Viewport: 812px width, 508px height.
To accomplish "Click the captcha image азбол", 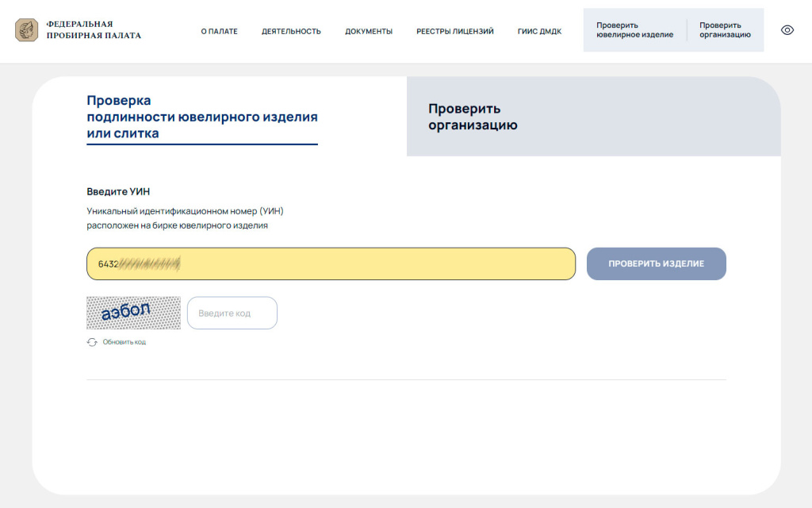I will (x=133, y=313).
